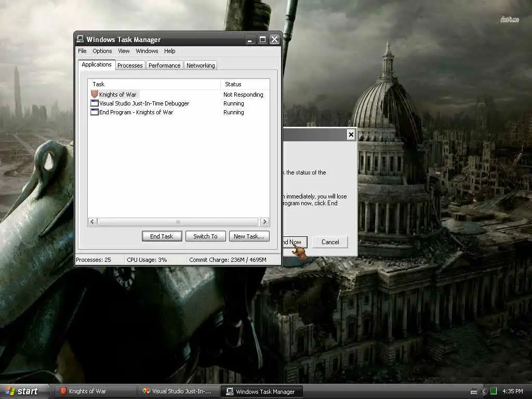Switch to the Performance tab
Image resolution: width=532 pixels, height=399 pixels.
(165, 65)
